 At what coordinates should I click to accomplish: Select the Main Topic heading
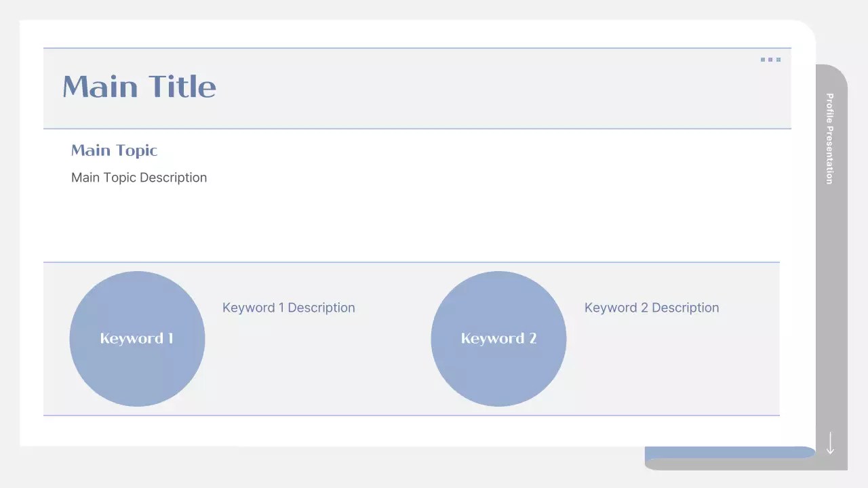[114, 150]
